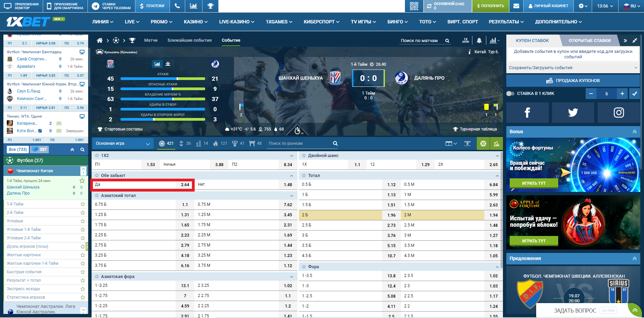Open the Стартовые составы link
The width and height of the screenshot is (644, 318).
[120, 129]
